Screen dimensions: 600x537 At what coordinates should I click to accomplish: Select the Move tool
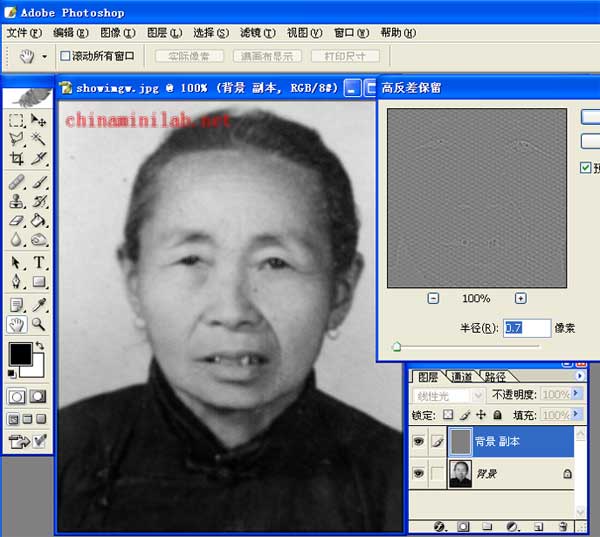coord(39,120)
